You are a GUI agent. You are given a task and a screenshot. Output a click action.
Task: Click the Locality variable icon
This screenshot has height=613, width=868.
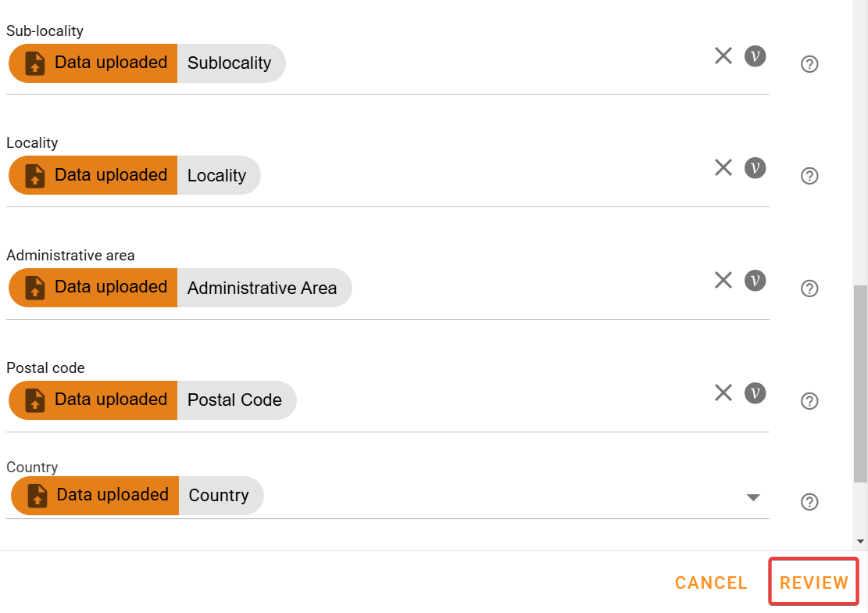(755, 168)
